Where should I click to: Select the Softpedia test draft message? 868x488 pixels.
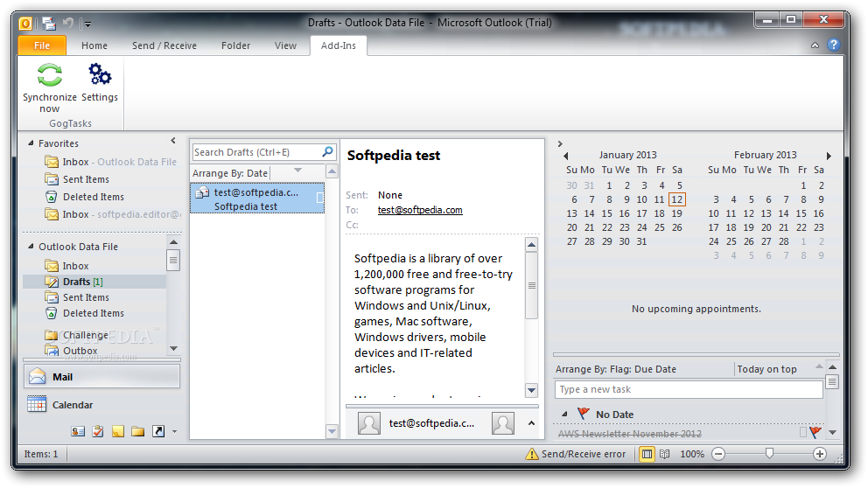tap(257, 199)
